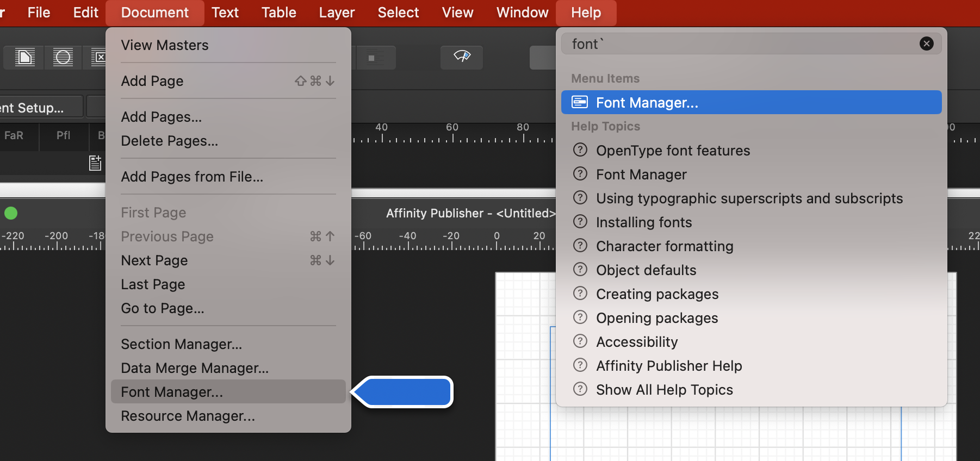The height and width of the screenshot is (461, 980).
Task: Open Character formatting help topic
Action: click(752, 246)
